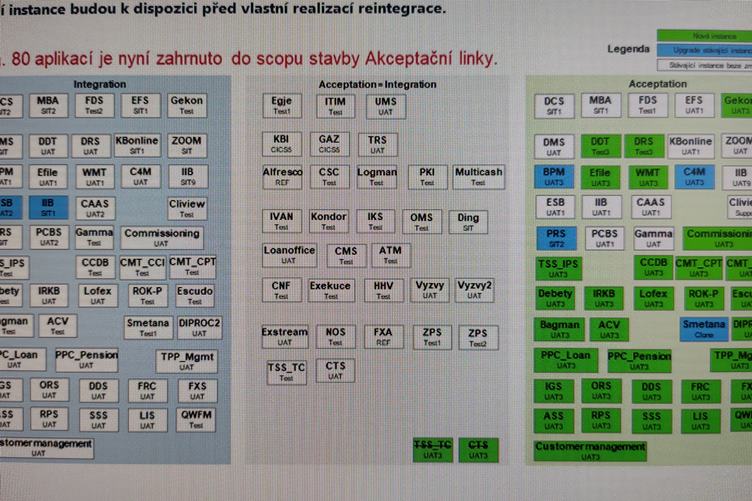Select the ITIM Test box
The width and height of the screenshot is (752, 501).
tap(335, 106)
